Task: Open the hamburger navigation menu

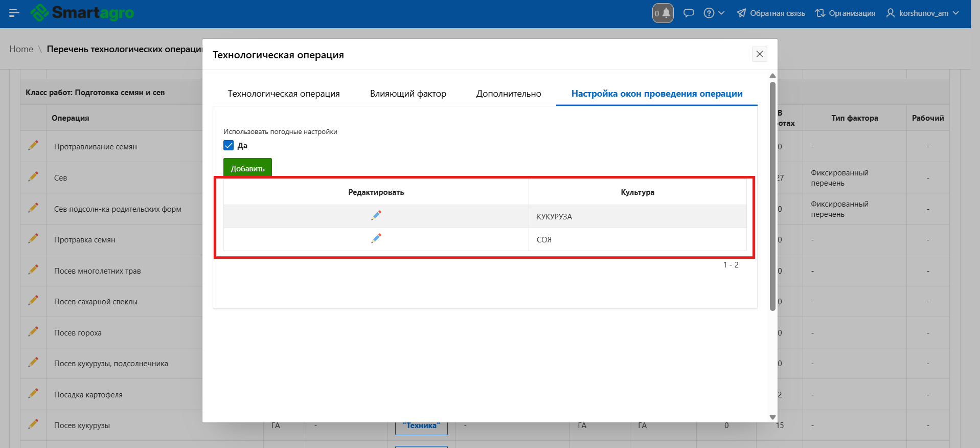Action: pyautogui.click(x=14, y=13)
